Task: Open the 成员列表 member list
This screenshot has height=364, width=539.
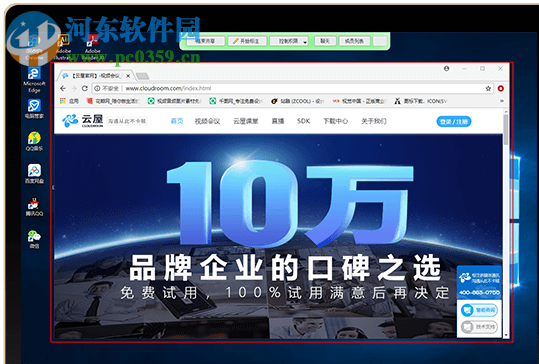Action: [x=354, y=41]
